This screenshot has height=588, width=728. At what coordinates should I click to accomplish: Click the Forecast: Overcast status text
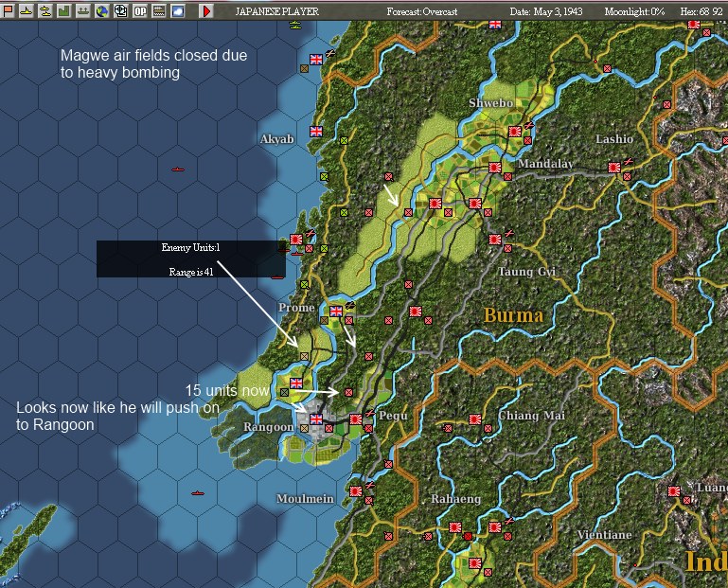pyautogui.click(x=422, y=11)
